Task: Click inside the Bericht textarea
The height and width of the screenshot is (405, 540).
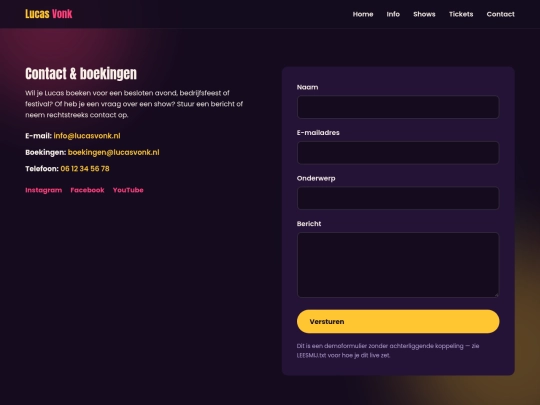Action: click(398, 265)
